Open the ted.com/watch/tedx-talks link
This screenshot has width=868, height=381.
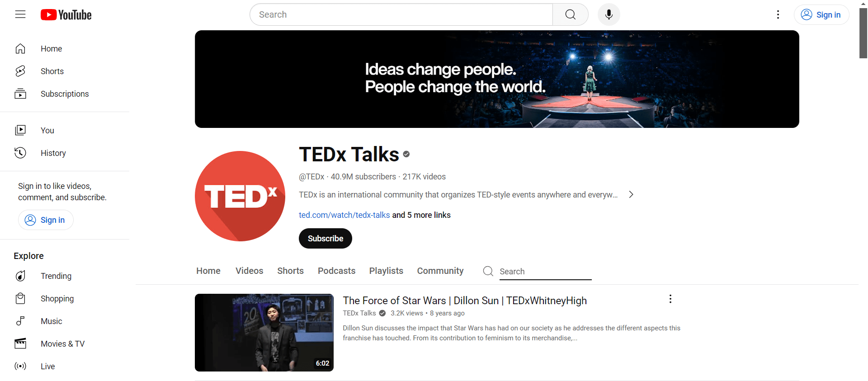[344, 215]
